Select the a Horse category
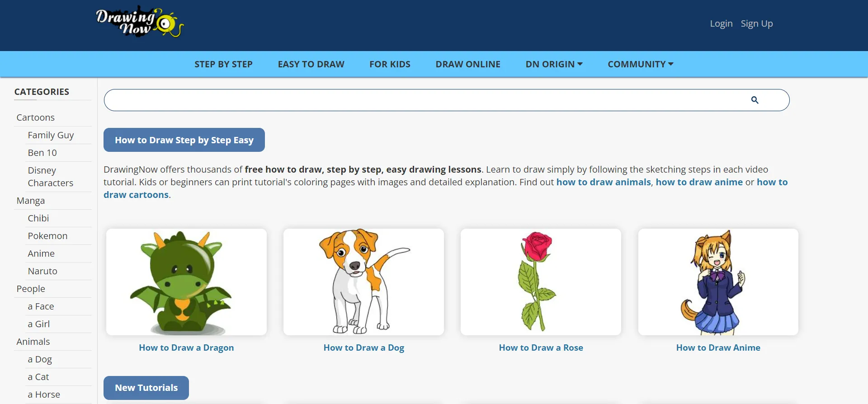868x404 pixels. (44, 395)
